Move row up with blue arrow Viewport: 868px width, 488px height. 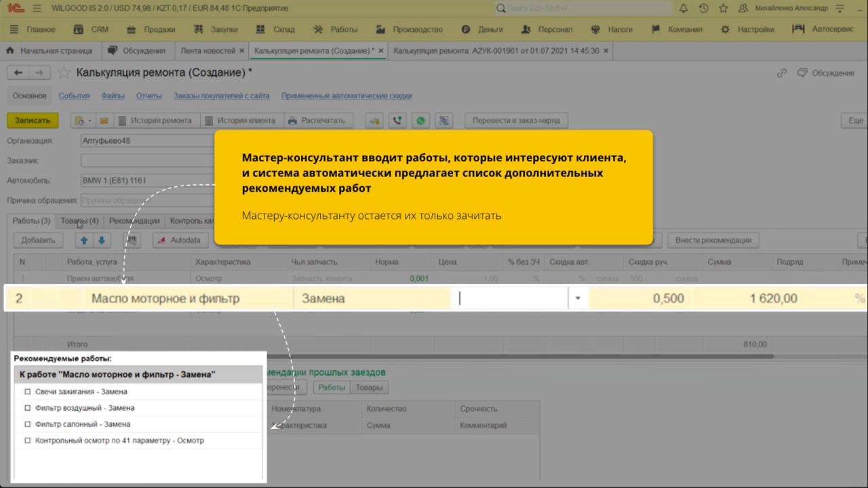[x=84, y=240]
